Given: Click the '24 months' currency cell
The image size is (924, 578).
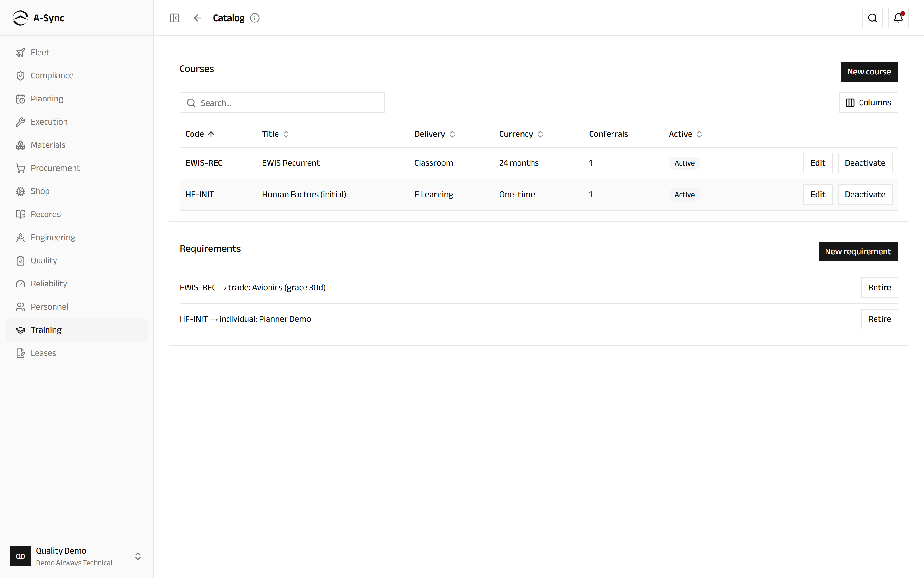Looking at the screenshot, I should pyautogui.click(x=518, y=163).
